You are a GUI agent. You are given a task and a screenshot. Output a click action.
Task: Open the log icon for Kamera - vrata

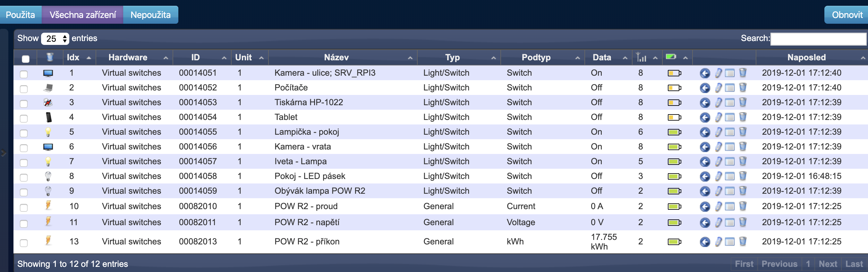point(729,147)
